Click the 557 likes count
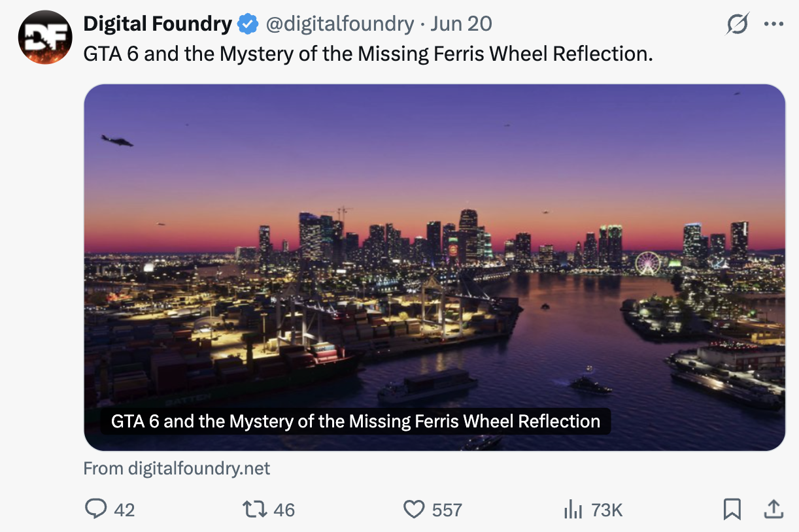799x532 pixels. pos(447,510)
